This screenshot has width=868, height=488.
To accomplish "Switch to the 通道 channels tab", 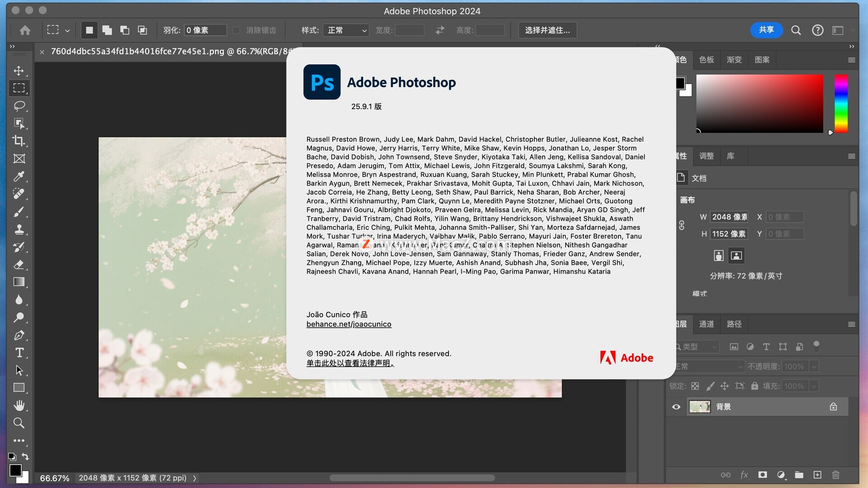I will click(707, 324).
